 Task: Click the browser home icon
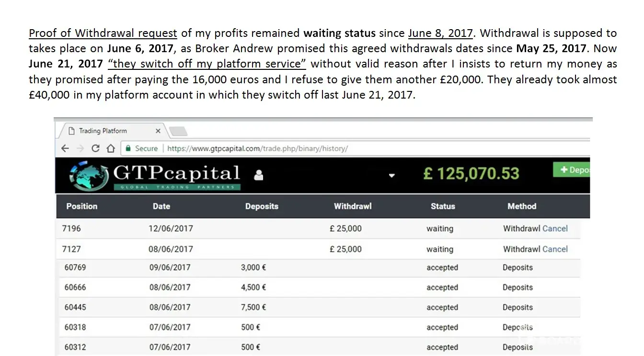[111, 148]
